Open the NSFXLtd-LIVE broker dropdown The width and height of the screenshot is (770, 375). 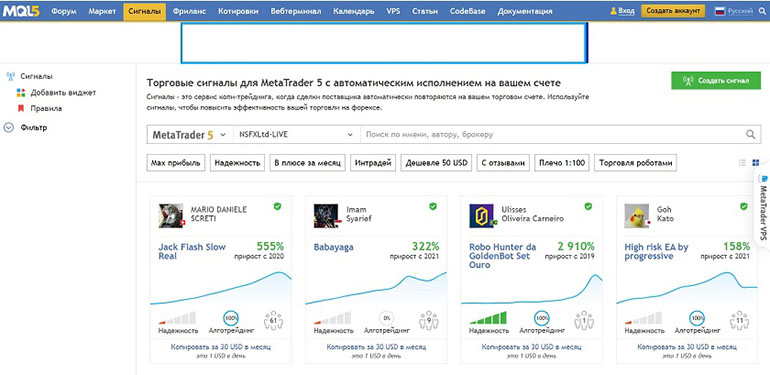296,134
